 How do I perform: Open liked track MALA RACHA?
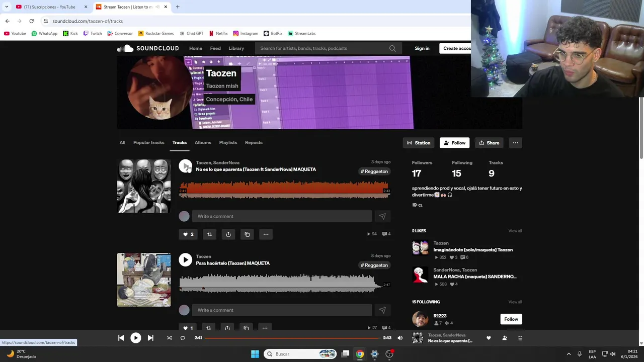point(475,277)
